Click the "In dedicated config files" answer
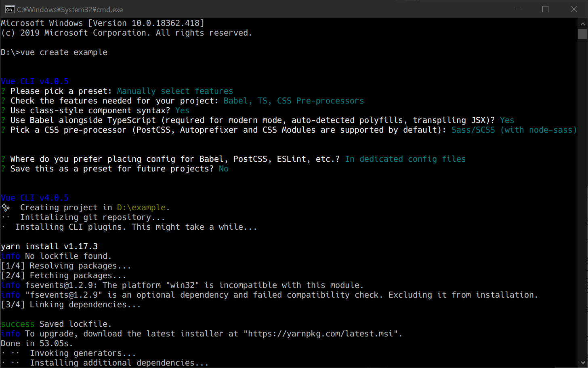This screenshot has height=368, width=588. [x=405, y=159]
